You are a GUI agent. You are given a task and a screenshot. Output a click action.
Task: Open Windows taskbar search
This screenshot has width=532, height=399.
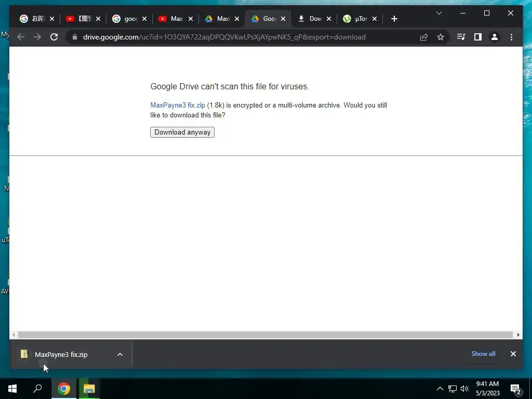(37, 389)
